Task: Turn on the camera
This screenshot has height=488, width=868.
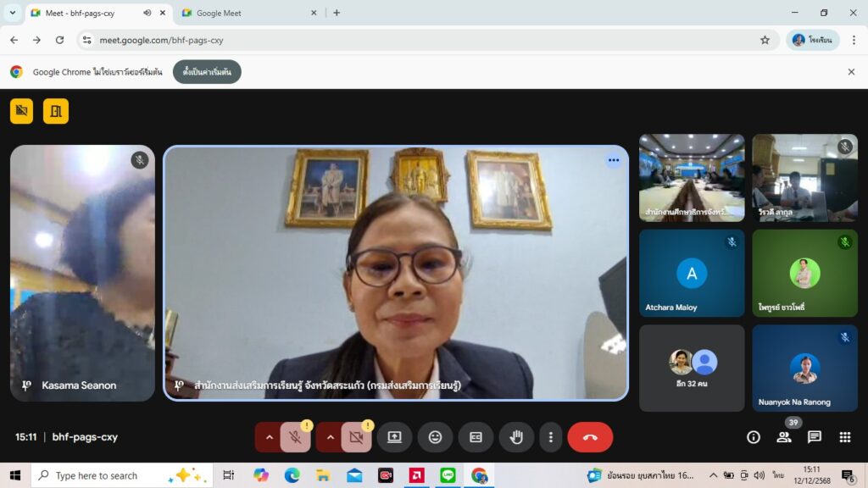Action: tap(356, 437)
